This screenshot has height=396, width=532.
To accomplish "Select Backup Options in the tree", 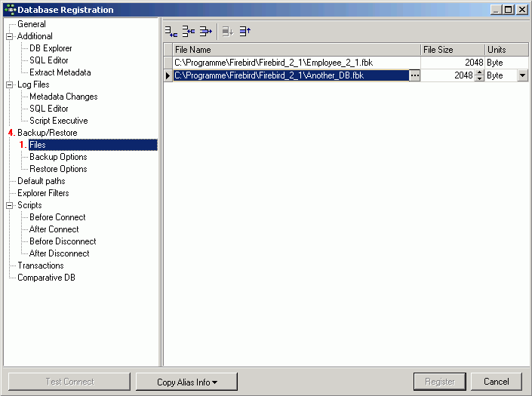I will point(58,157).
